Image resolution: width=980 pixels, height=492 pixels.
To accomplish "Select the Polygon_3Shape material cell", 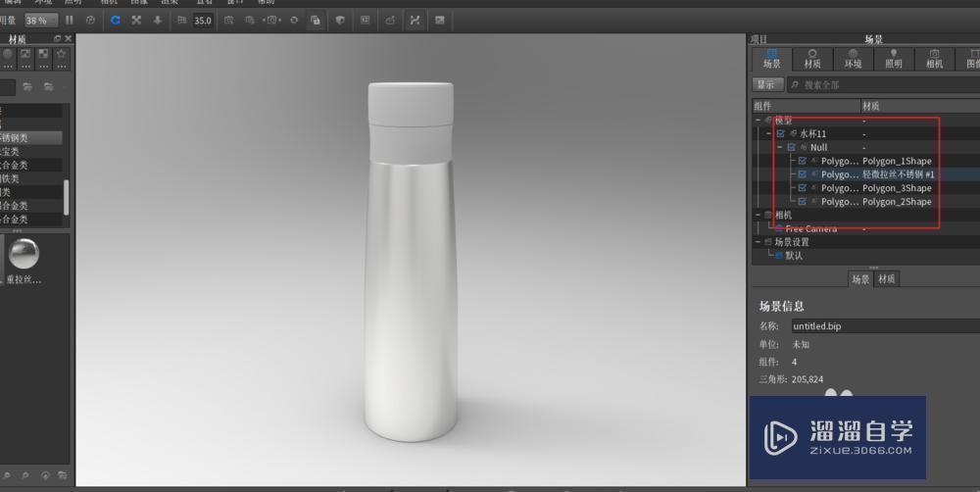I will (897, 188).
